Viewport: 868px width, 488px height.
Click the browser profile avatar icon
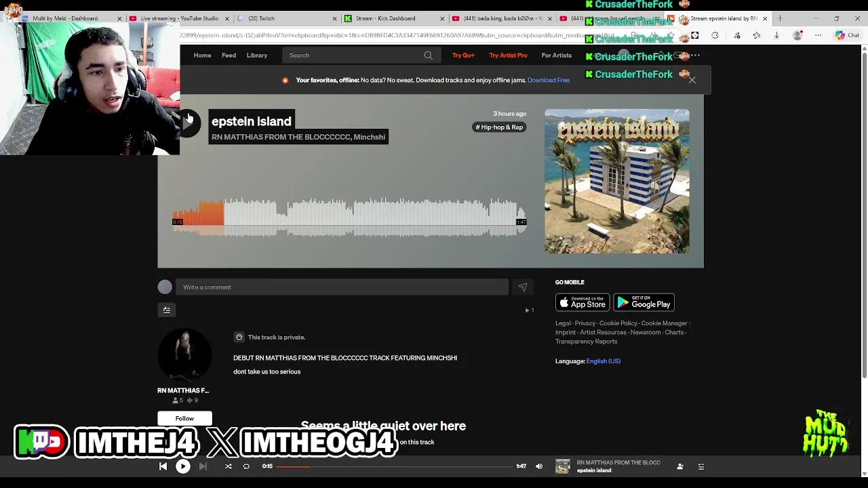pos(797,35)
